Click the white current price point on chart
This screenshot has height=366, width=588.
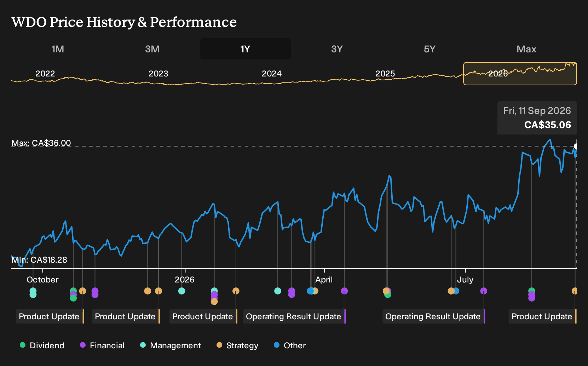point(576,146)
